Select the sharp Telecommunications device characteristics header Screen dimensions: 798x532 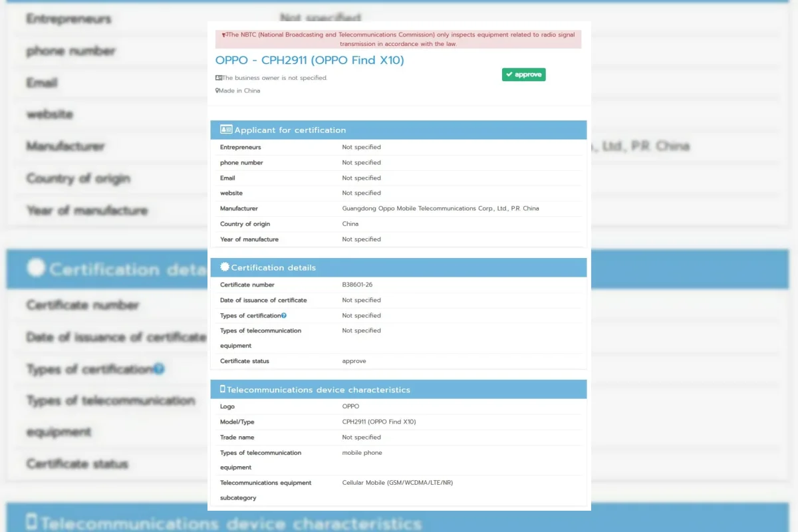[399, 389]
